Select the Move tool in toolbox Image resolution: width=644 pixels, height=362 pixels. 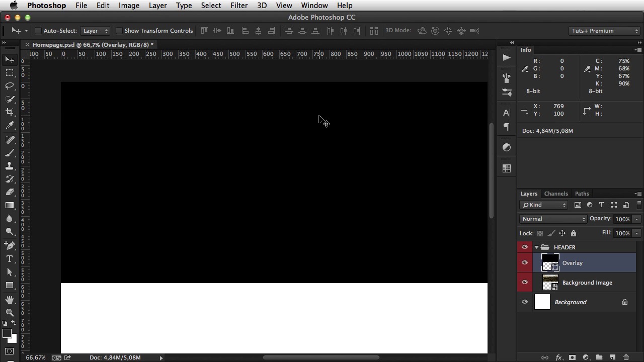(x=10, y=60)
